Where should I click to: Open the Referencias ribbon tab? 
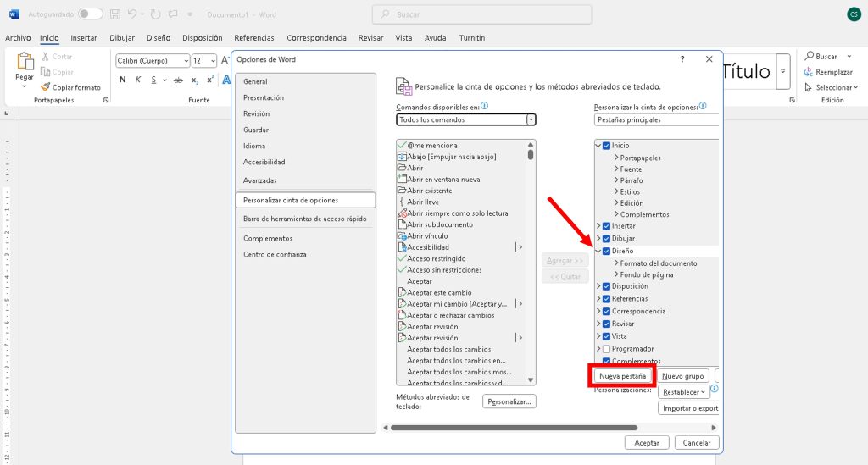[253, 38]
